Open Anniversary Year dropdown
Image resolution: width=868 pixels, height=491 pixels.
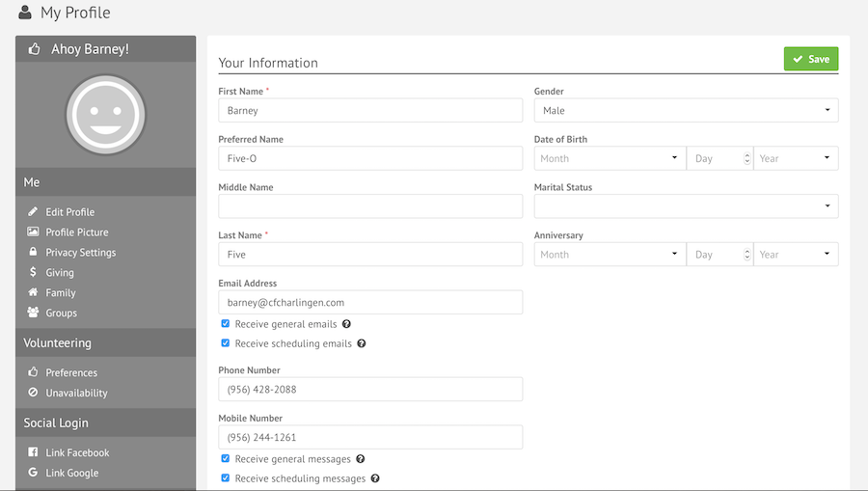(x=796, y=254)
